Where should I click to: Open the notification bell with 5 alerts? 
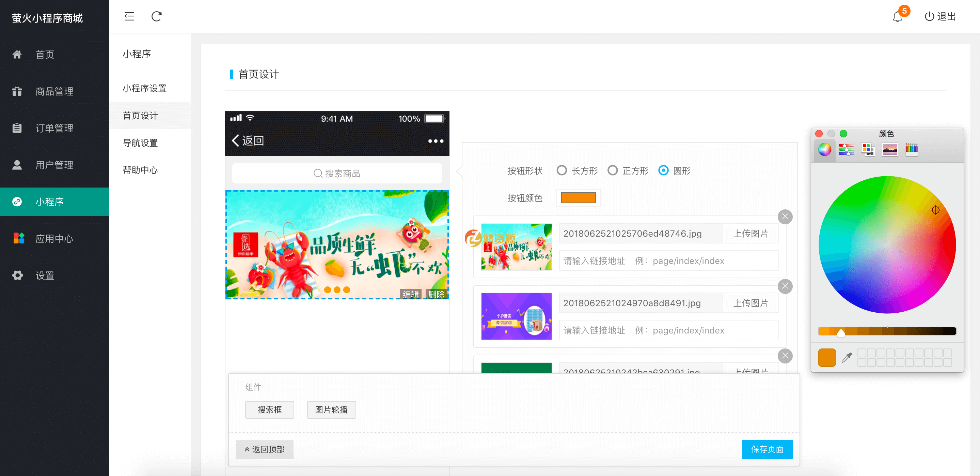(898, 17)
